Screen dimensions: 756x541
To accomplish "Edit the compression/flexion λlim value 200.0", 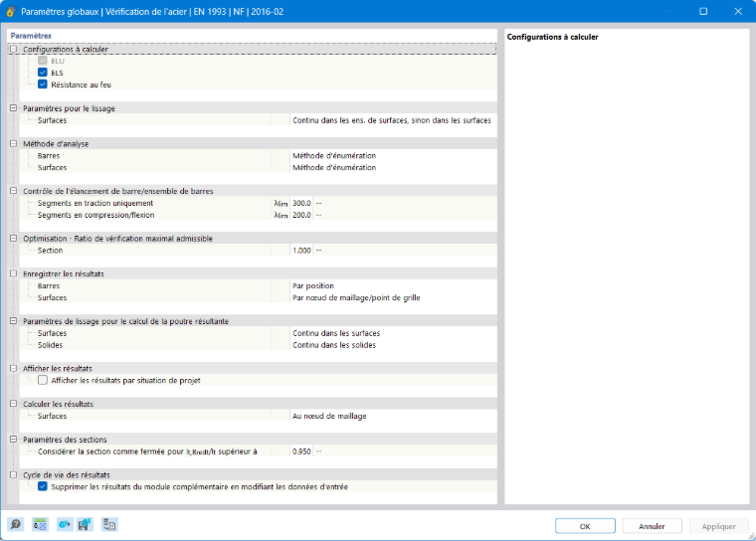I will pyautogui.click(x=301, y=215).
